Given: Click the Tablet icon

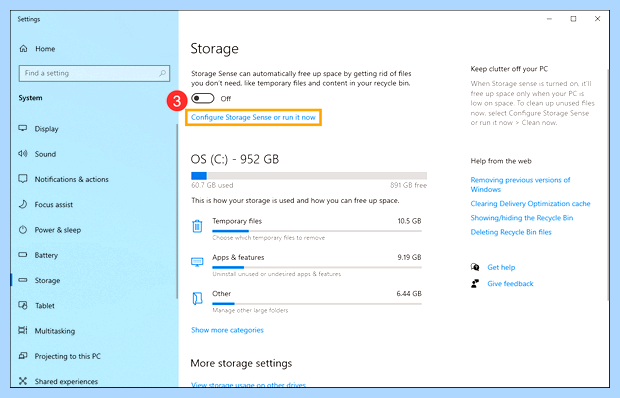Looking at the screenshot, I should coord(23,306).
